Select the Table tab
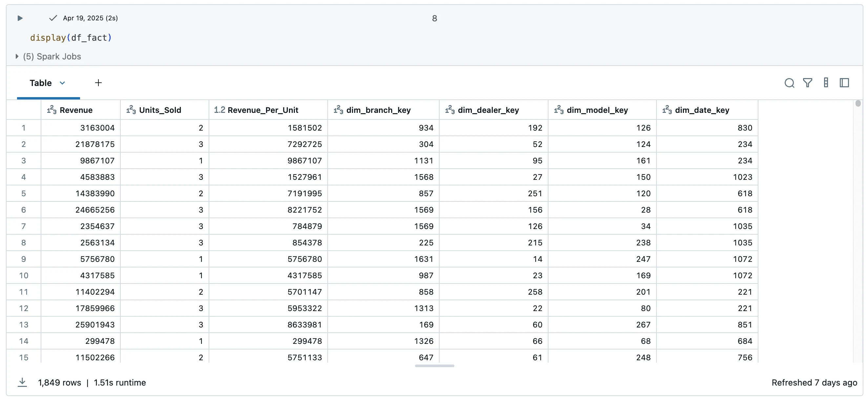868x399 pixels. pos(40,83)
